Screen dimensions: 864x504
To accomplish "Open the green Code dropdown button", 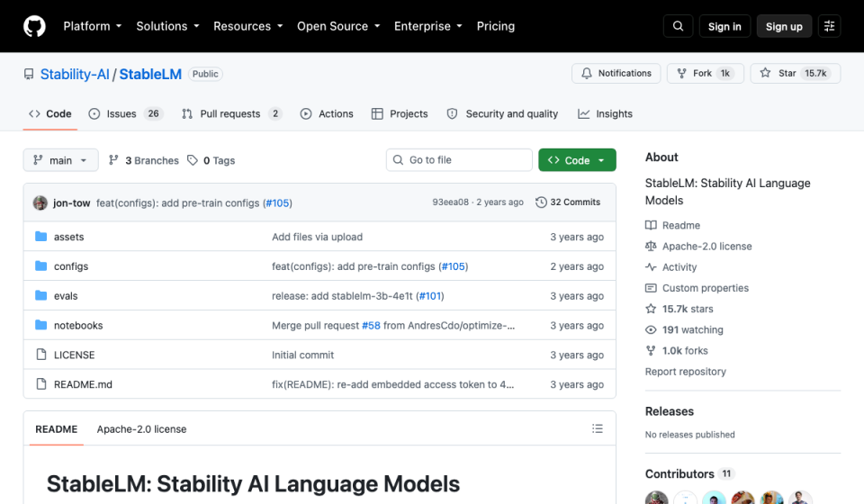I will click(x=577, y=160).
